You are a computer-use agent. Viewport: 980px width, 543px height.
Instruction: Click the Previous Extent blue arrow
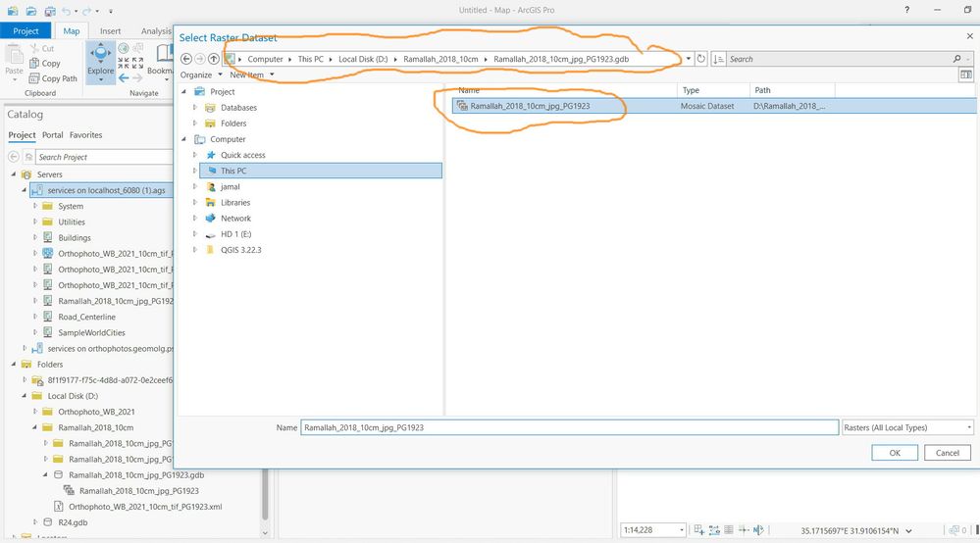124,78
